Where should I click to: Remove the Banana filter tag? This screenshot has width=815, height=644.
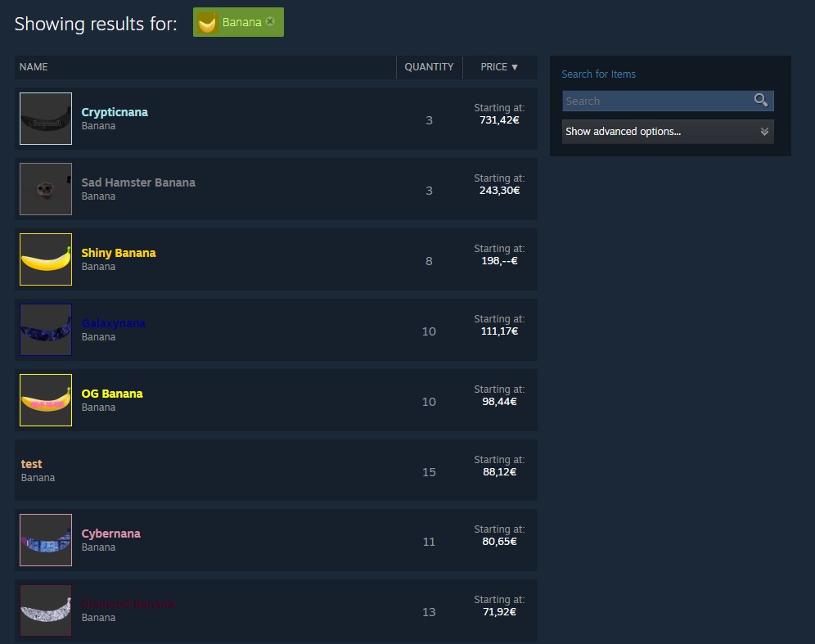[x=270, y=21]
